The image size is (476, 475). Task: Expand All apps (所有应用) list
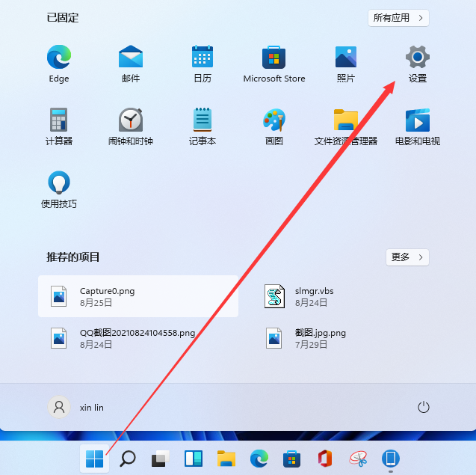(x=399, y=17)
